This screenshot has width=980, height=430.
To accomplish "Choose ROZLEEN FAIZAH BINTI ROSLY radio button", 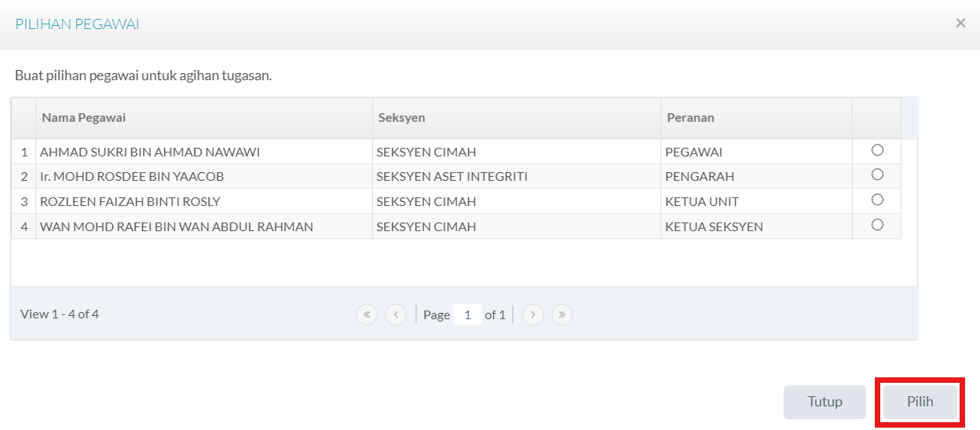I will tap(877, 200).
